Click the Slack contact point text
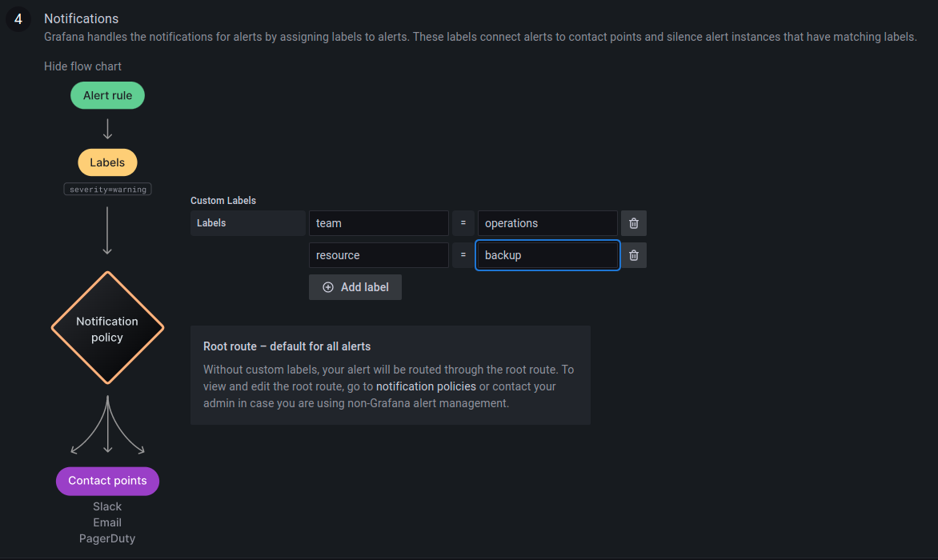The height and width of the screenshot is (560, 938). [x=107, y=506]
